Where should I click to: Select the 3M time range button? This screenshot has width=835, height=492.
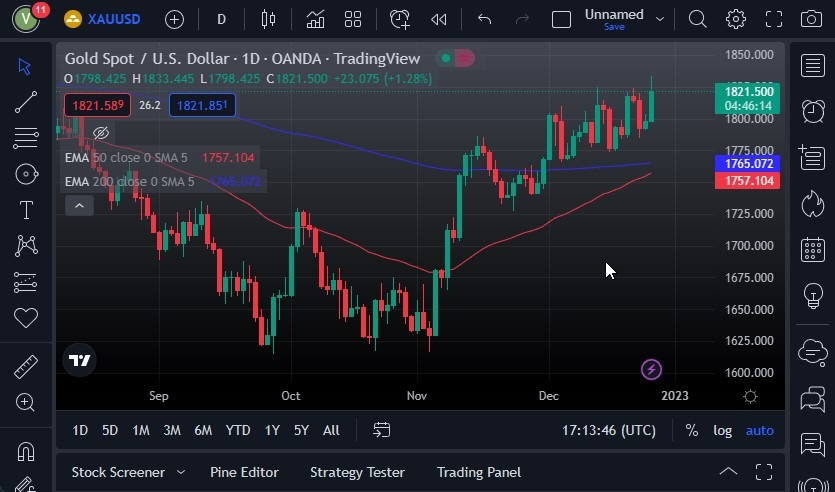click(172, 430)
